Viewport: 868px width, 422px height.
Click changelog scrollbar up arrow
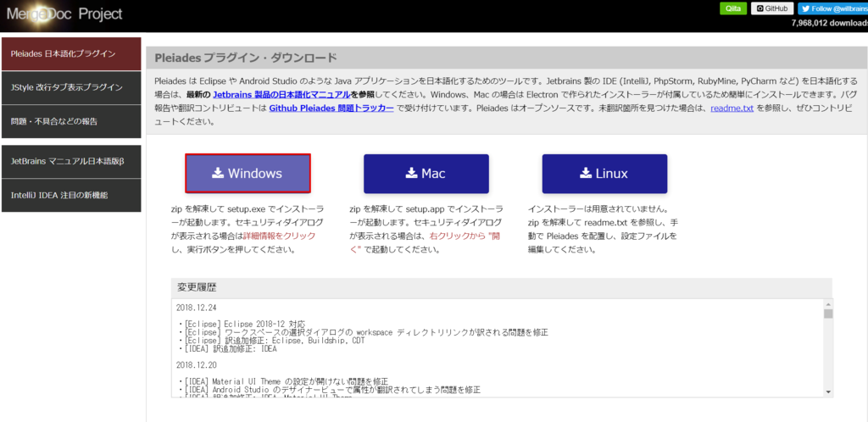pos(828,304)
